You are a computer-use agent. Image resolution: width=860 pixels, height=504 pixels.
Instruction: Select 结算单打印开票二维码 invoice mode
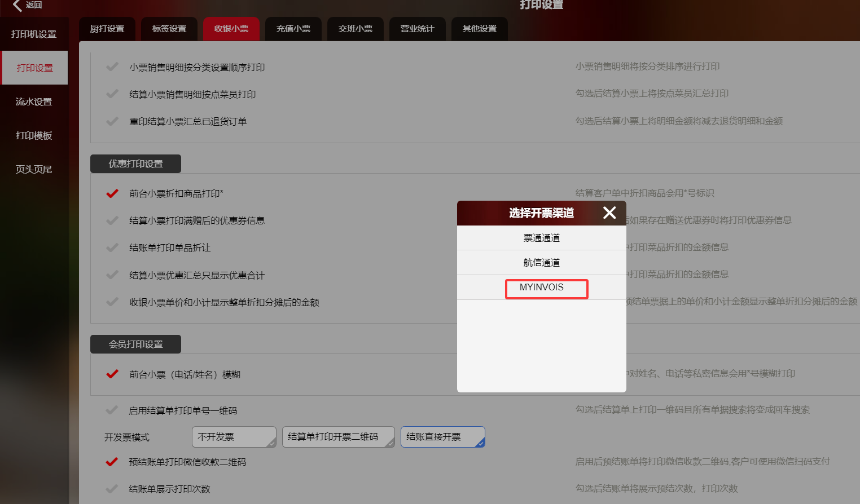point(338,437)
